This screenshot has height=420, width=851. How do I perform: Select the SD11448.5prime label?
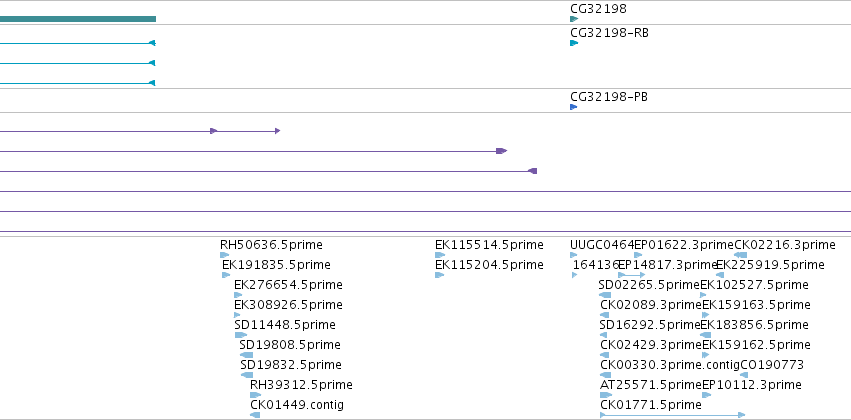point(285,325)
